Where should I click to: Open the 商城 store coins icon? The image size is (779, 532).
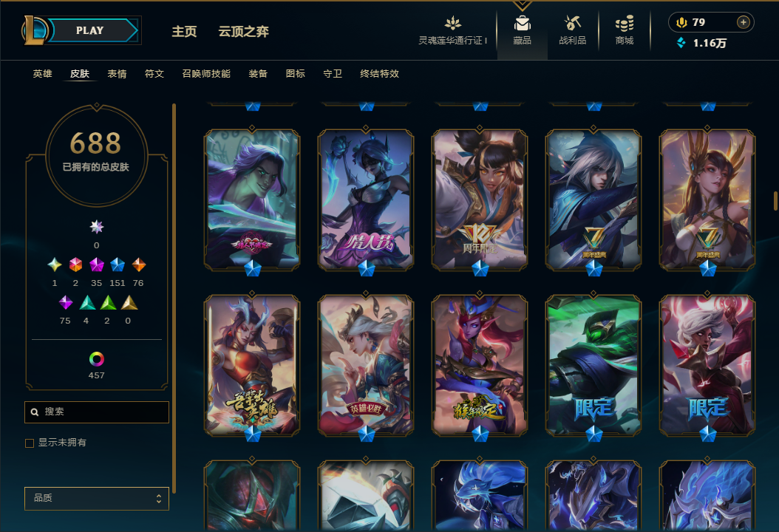tap(625, 24)
